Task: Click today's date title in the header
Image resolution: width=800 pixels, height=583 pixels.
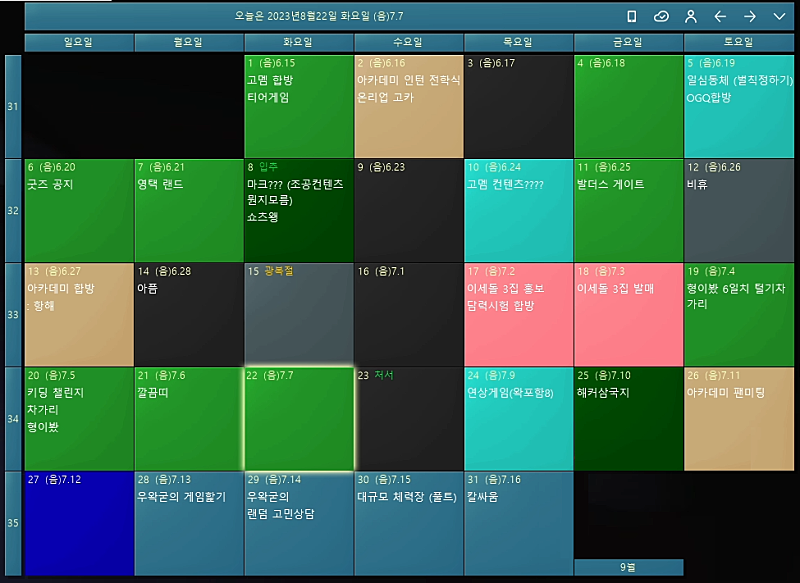Action: tap(319, 16)
